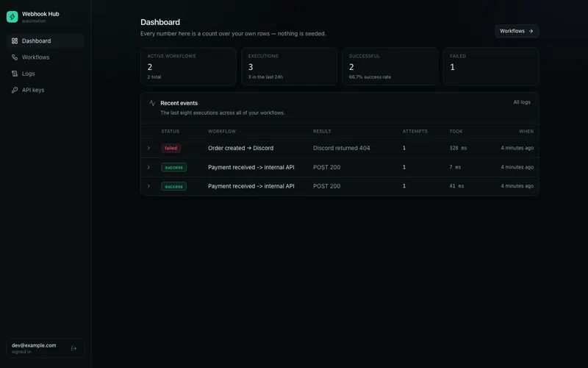The image size is (588, 368).
Task: Expand the success row that took 41 ms
Action: point(148,186)
